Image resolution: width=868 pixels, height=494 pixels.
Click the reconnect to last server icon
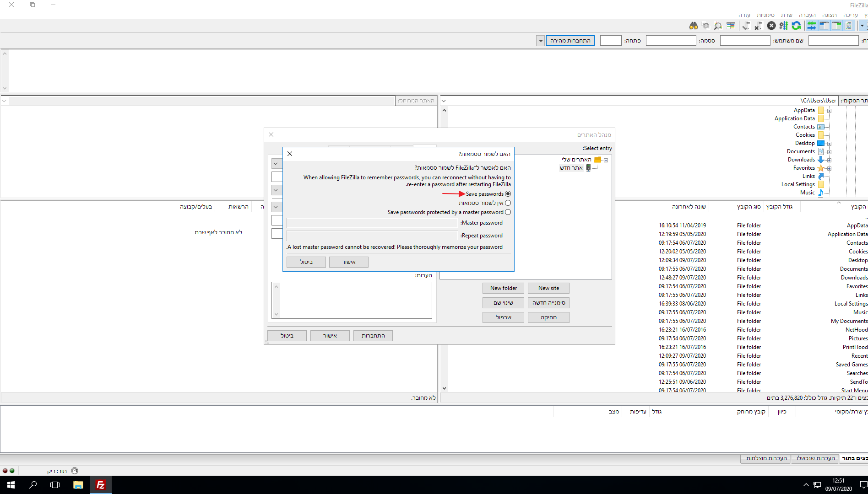746,26
